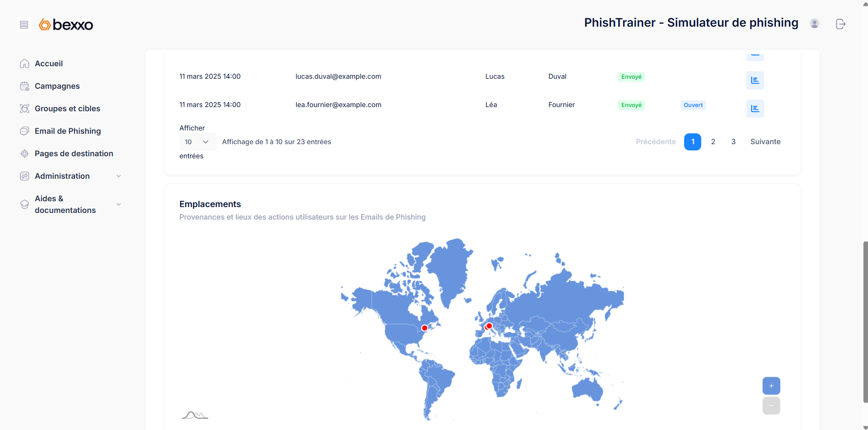Click the bexxo logo
The image size is (868, 430).
66,25
